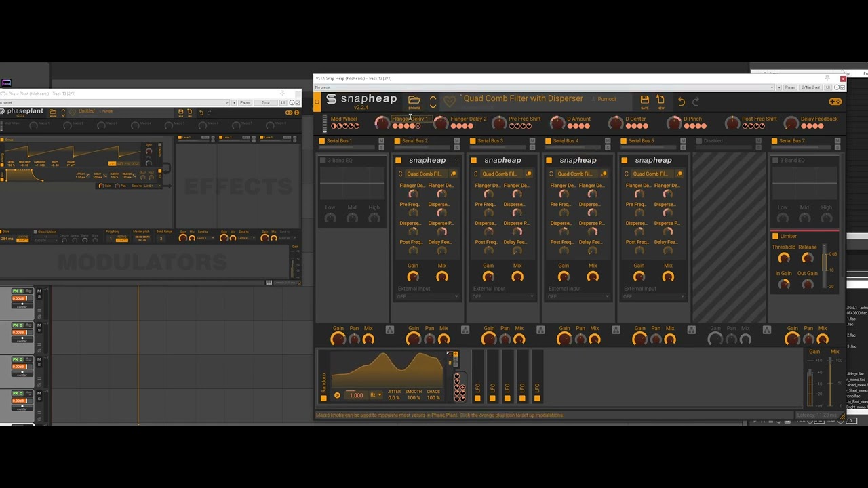Screen dimensions: 868x488
Task: Open the Phase Plant preset browser folder
Action: [54, 113]
